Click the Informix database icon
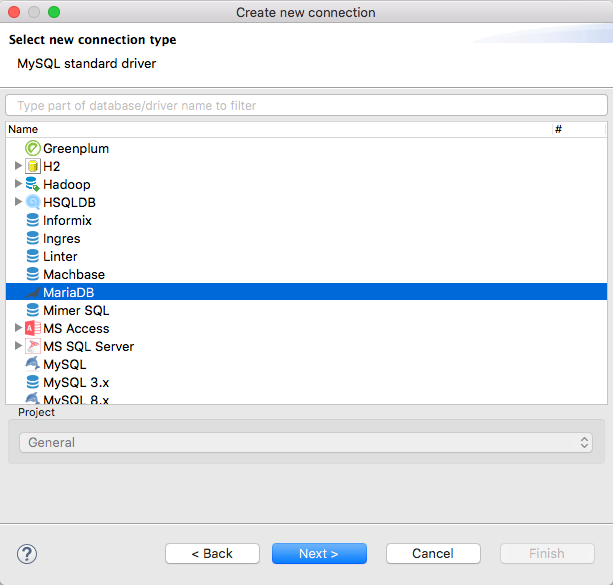This screenshot has width=613, height=585. [33, 221]
